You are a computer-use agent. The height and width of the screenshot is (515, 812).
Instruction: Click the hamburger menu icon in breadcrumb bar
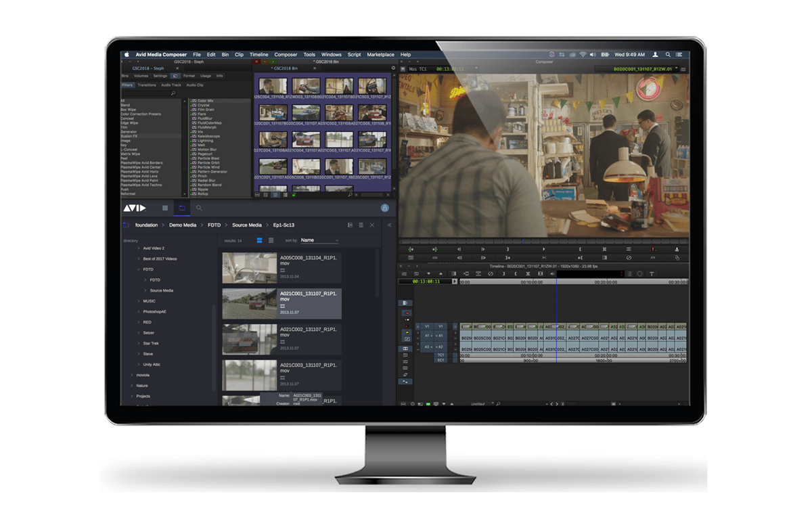click(361, 225)
